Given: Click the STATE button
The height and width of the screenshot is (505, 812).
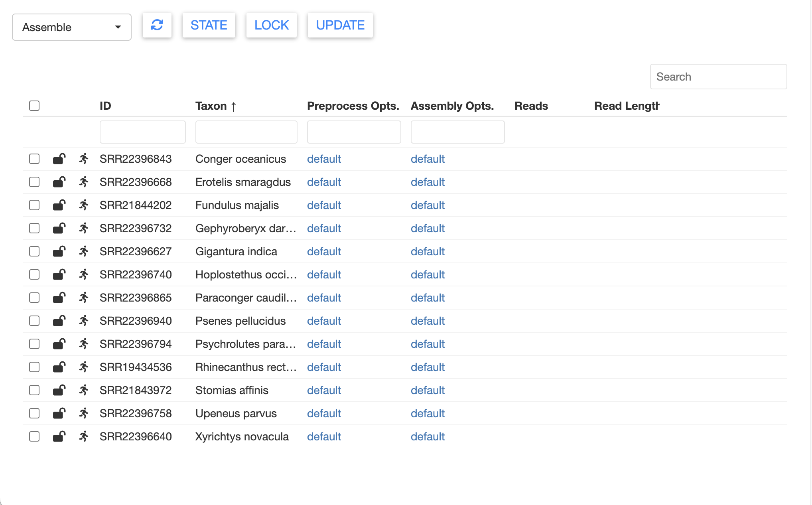Looking at the screenshot, I should 209,25.
